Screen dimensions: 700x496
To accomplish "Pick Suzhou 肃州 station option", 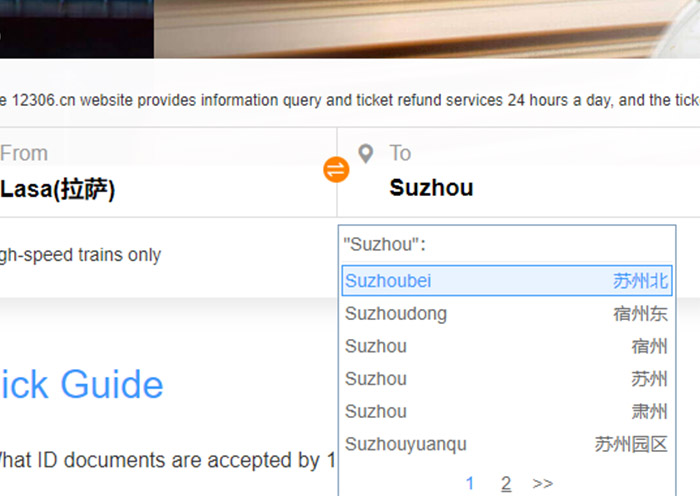I will click(507, 411).
